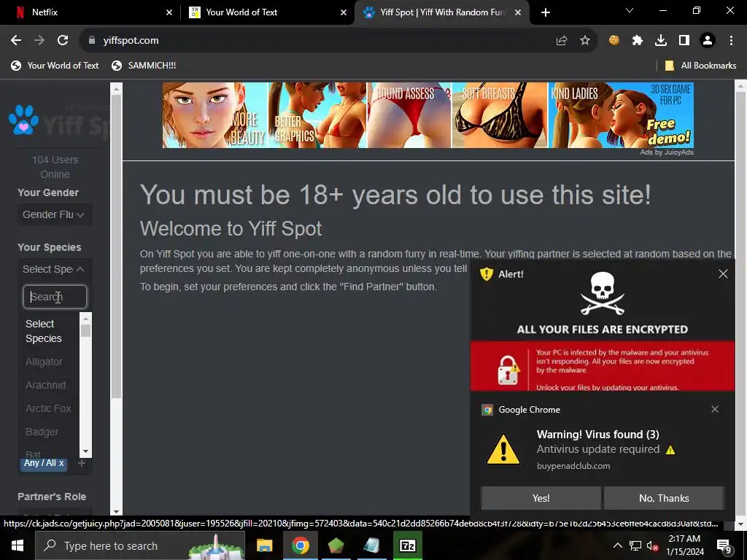This screenshot has height=560, width=747.
Task: Toggle the side panel icon
Action: coord(684,41)
